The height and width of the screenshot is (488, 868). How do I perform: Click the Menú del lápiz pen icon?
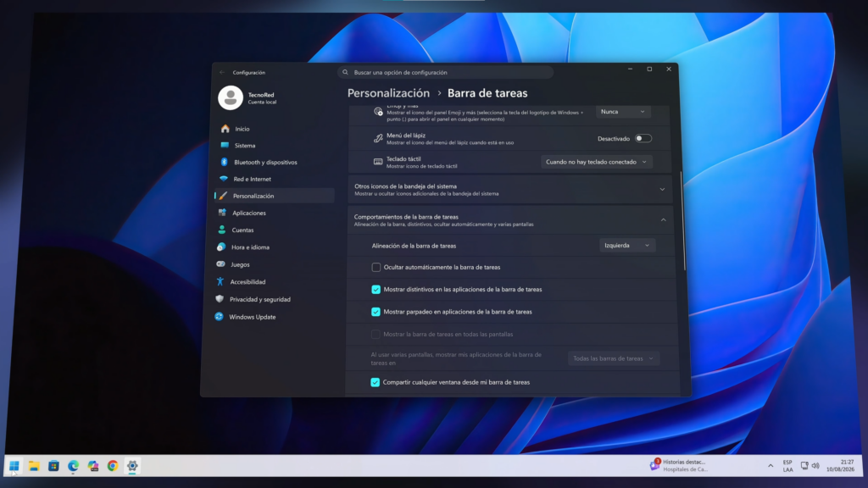(378, 138)
